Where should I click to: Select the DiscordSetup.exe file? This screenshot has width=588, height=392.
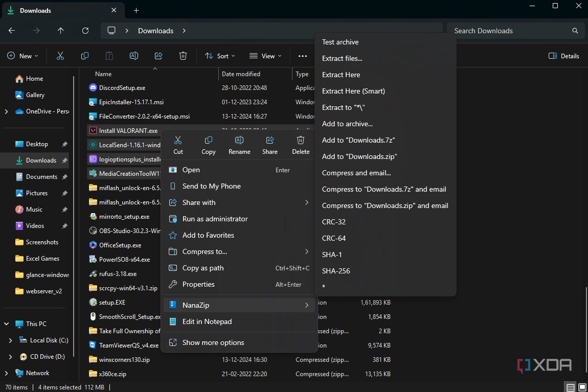pyautogui.click(x=122, y=88)
